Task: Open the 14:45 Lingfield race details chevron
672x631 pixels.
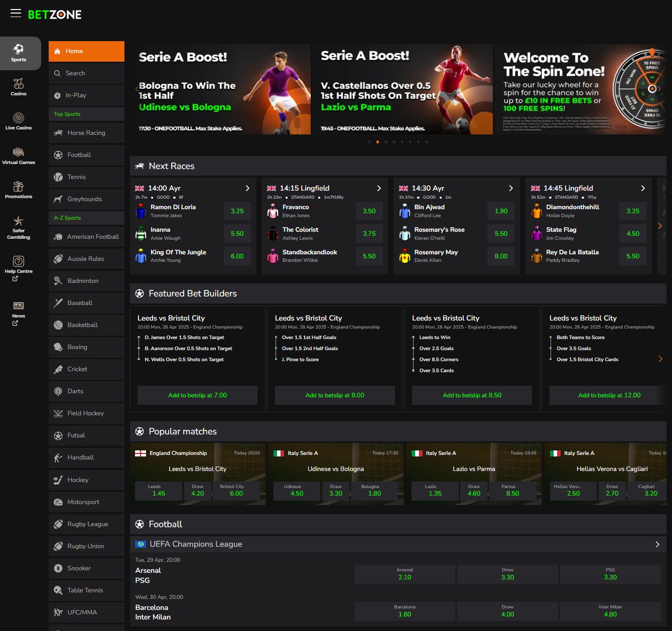Action: 643,189
